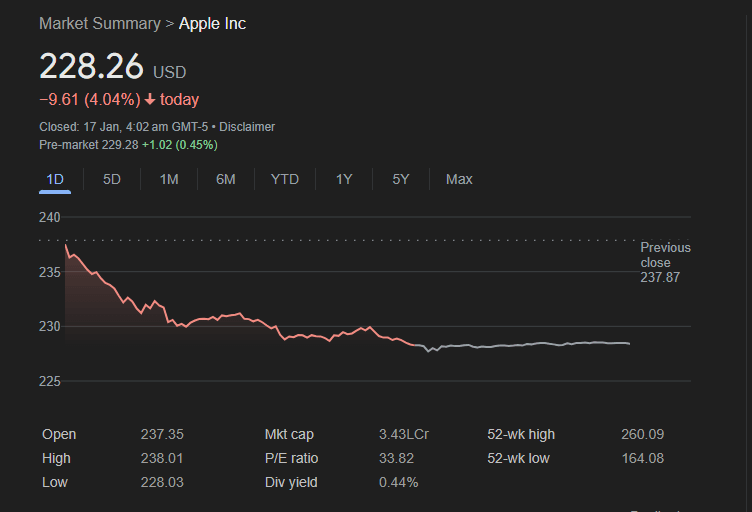
Task: Click the 52-wk low label
Action: point(518,458)
